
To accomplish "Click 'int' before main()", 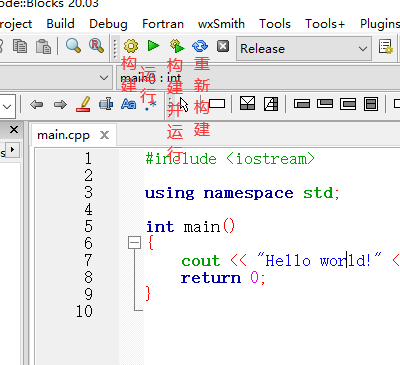I will point(160,227).
